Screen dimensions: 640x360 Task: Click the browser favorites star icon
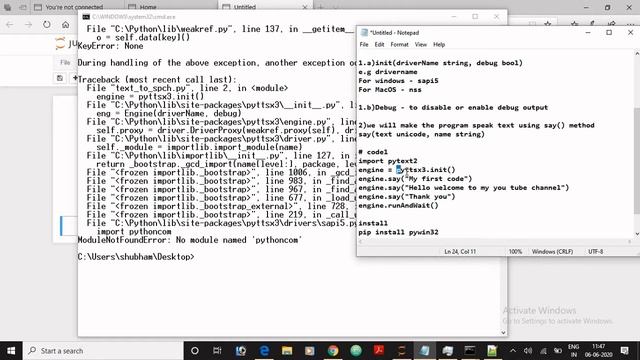tap(547, 24)
